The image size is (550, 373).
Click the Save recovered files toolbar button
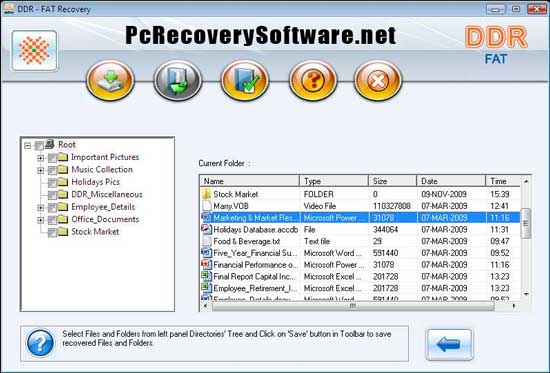click(110, 81)
